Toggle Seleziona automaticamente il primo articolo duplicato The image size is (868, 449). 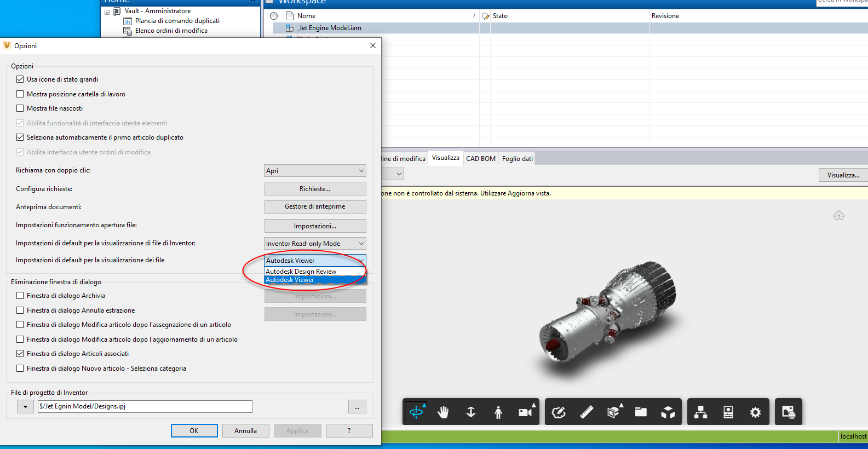pyautogui.click(x=20, y=137)
